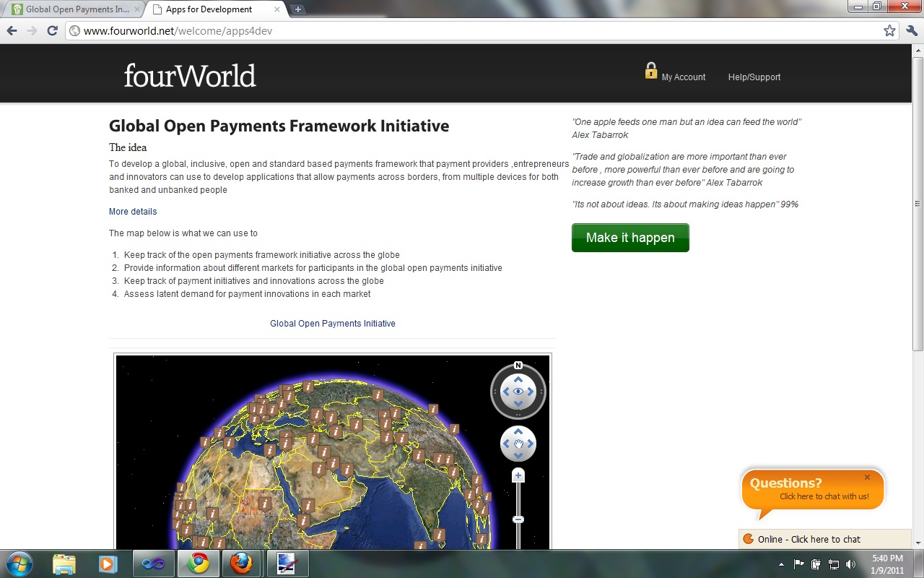Click the network tray icon

834,564
